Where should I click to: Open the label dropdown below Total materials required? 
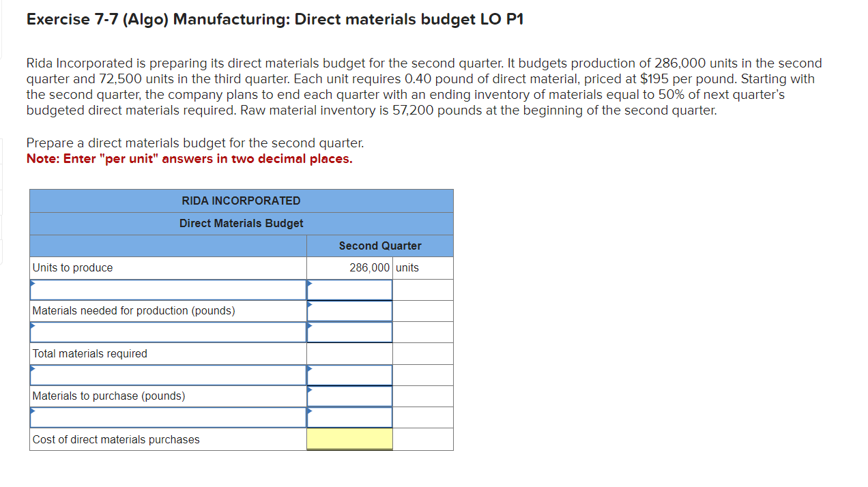point(167,374)
